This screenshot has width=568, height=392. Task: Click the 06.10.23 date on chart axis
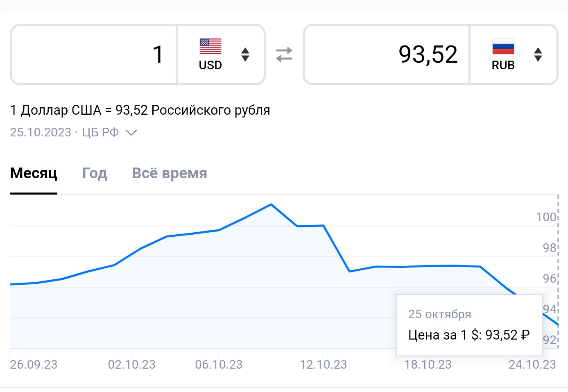(219, 365)
